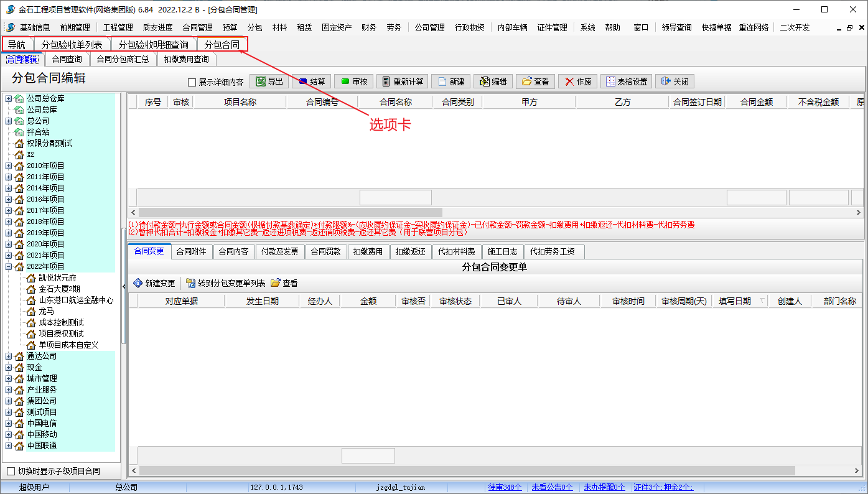Select the 金石大厦2期 project in tree
The height and width of the screenshot is (494, 868).
[59, 289]
